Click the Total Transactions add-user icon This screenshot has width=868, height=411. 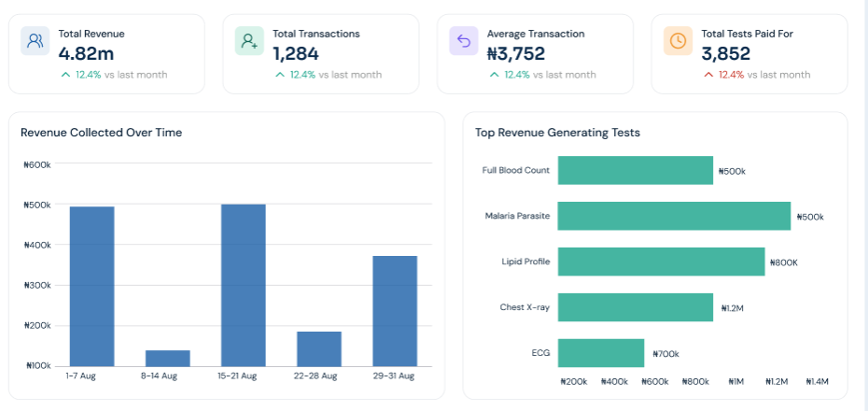click(249, 41)
